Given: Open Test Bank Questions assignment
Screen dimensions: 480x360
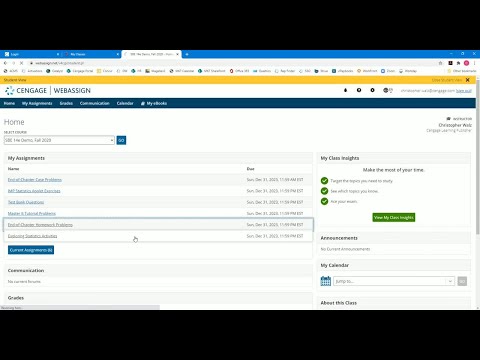Looking at the screenshot, I should pos(26,202).
